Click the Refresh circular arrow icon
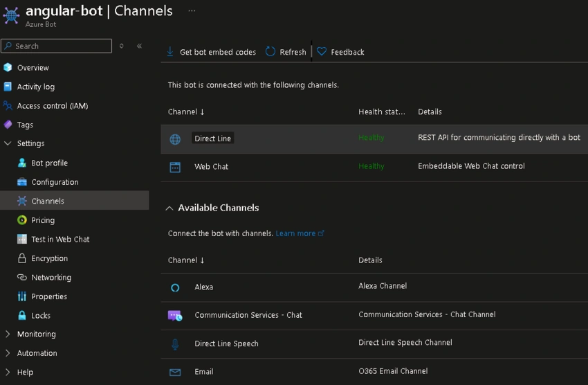The width and height of the screenshot is (588, 385). tap(270, 52)
